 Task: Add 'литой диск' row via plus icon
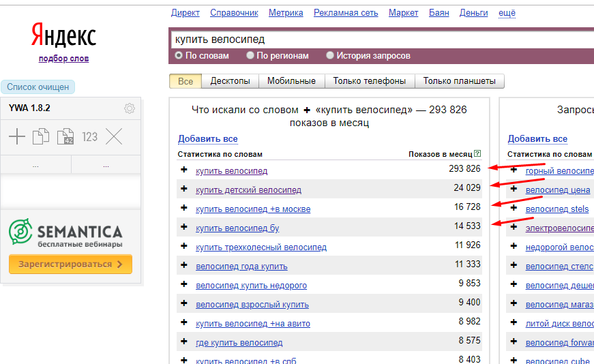point(514,322)
